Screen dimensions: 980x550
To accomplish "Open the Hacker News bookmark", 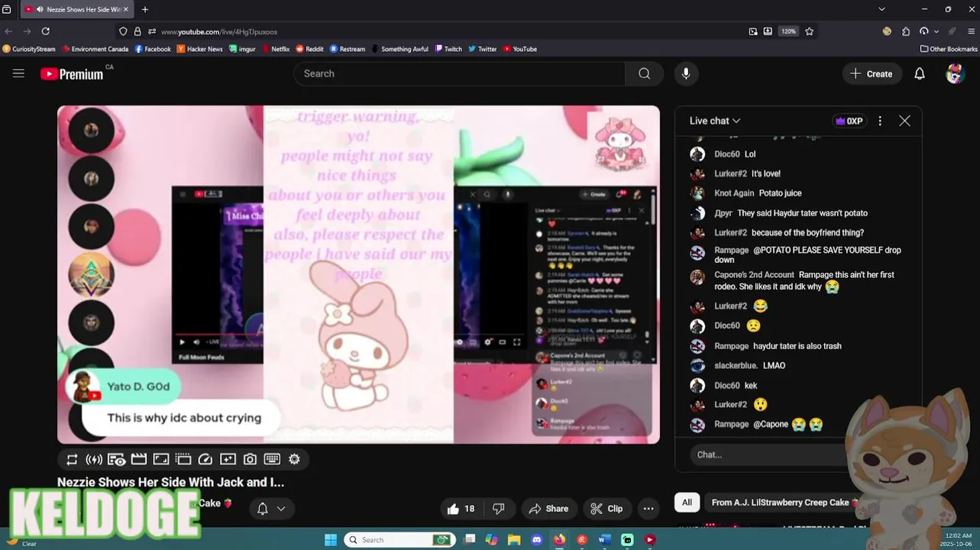I will 199,49.
